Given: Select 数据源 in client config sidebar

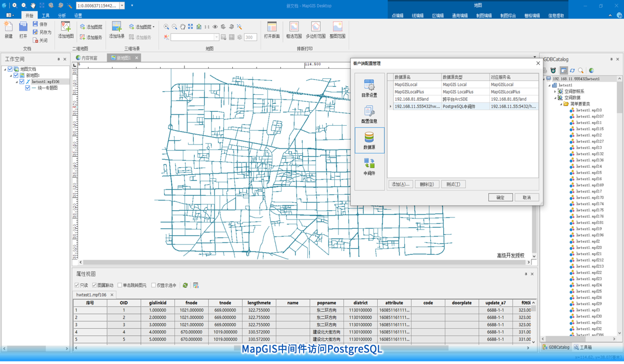Looking at the screenshot, I should 369,140.
